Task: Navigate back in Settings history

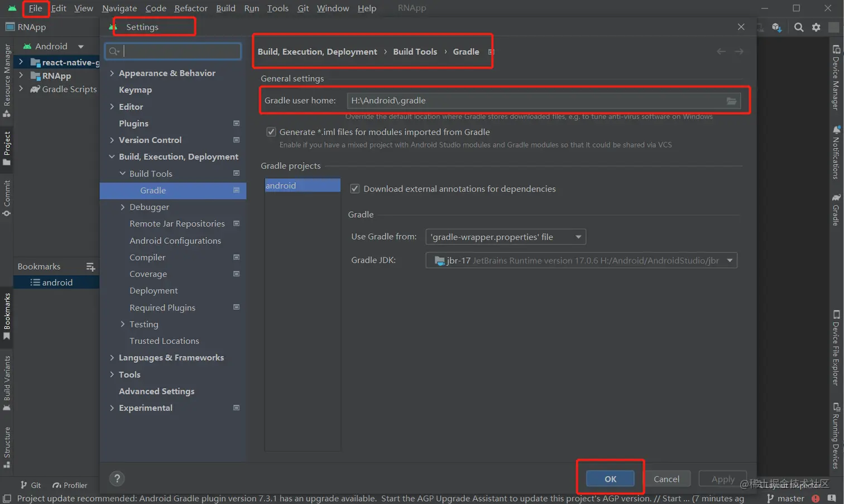Action: (721, 51)
